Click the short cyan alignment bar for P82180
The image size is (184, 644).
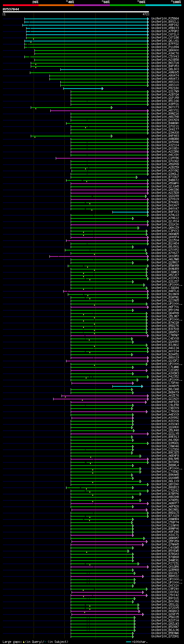[x=83, y=88]
